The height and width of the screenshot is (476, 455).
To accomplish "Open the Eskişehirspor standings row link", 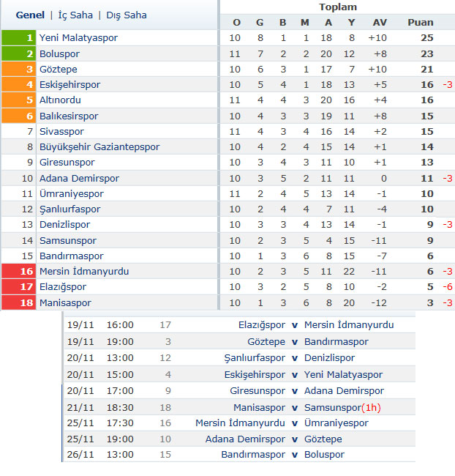I will pyautogui.click(x=69, y=85).
